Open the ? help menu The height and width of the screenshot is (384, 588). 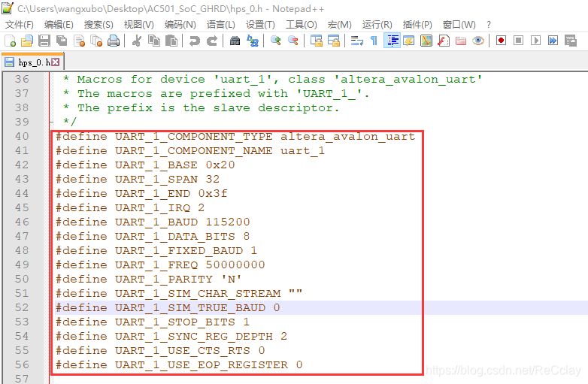coord(488,25)
